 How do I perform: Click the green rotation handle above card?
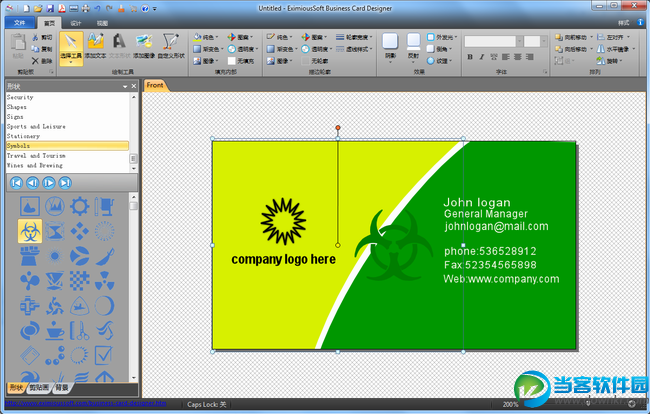pos(338,128)
